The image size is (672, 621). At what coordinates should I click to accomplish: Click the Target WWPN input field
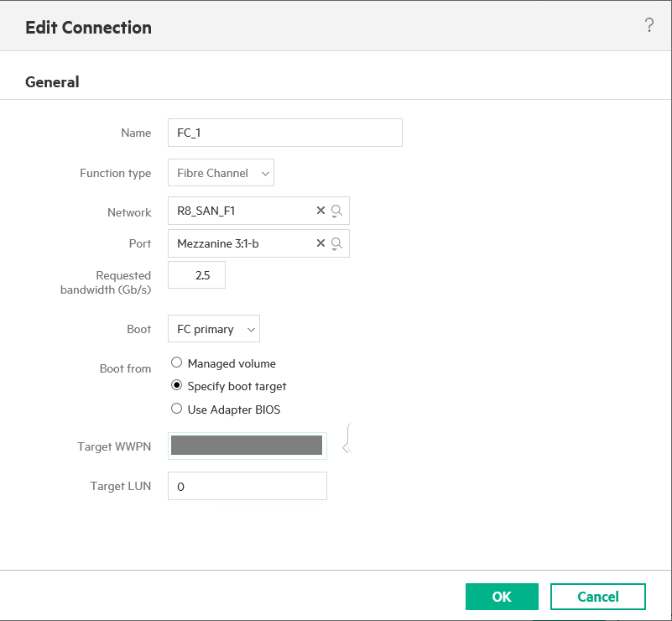(247, 446)
